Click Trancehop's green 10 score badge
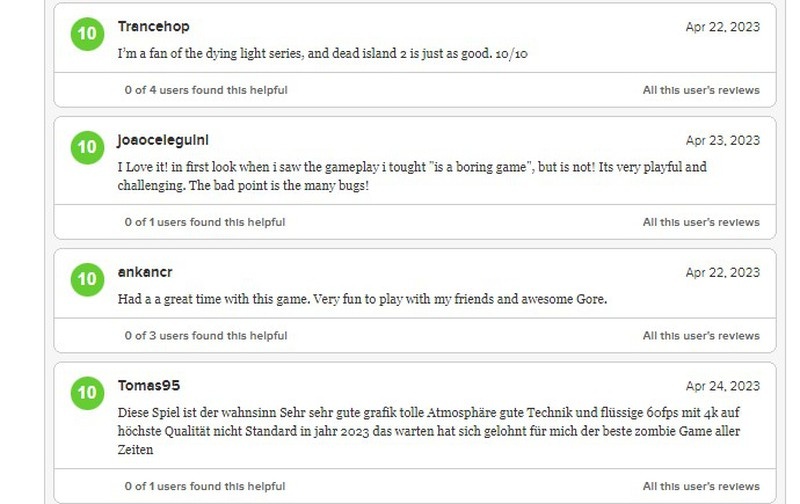The image size is (800, 504). pyautogui.click(x=87, y=34)
